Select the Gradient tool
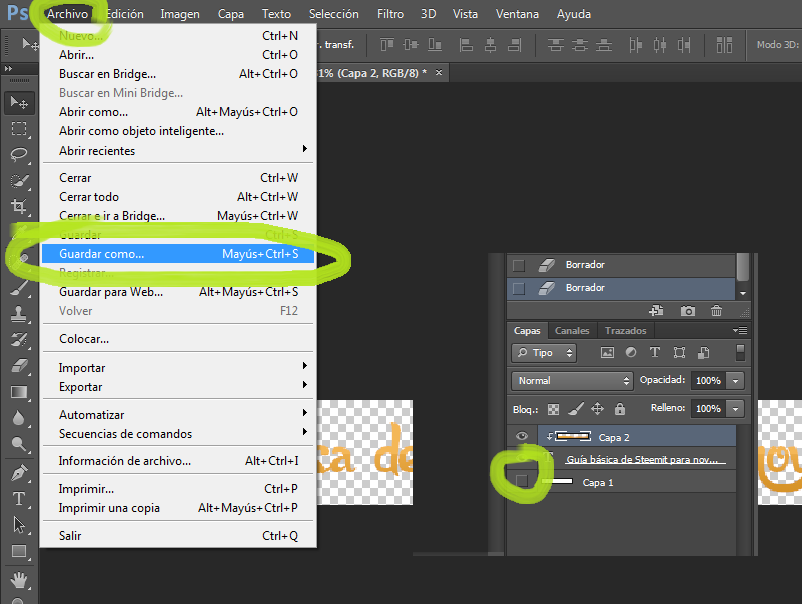Image resolution: width=802 pixels, height=604 pixels. (x=19, y=392)
